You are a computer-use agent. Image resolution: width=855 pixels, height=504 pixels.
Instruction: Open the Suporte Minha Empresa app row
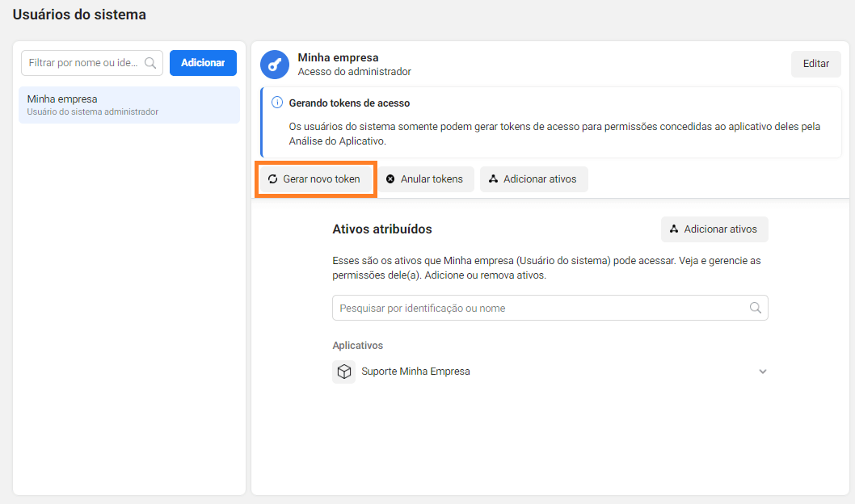click(x=415, y=372)
